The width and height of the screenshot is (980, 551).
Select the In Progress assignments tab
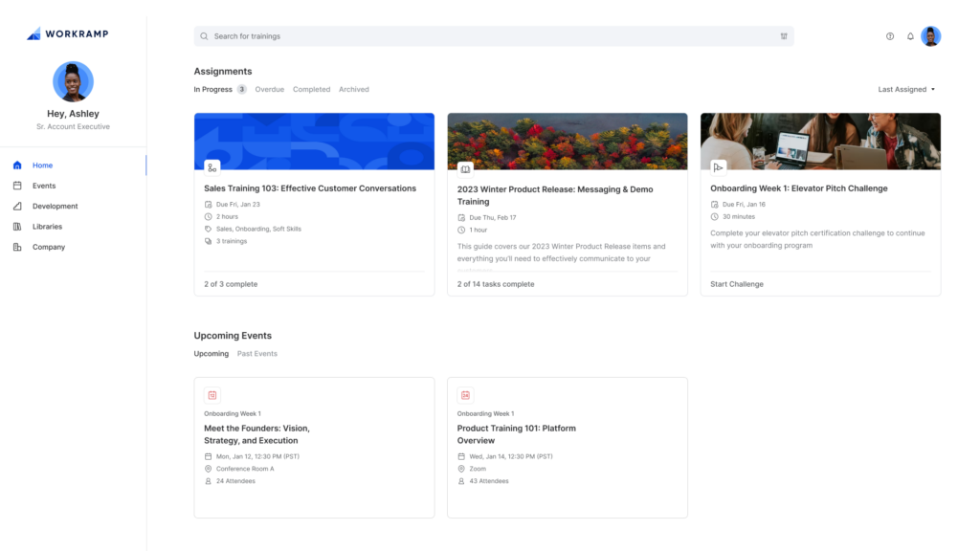212,89
